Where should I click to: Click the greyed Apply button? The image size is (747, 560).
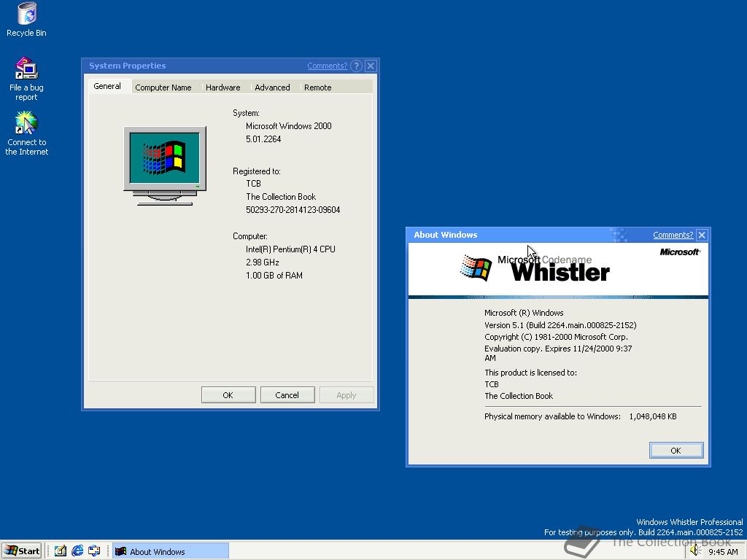(347, 395)
